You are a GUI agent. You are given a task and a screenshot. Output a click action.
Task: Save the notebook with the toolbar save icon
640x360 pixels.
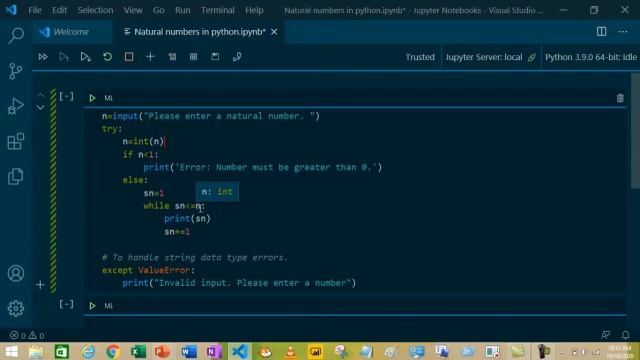(215, 57)
